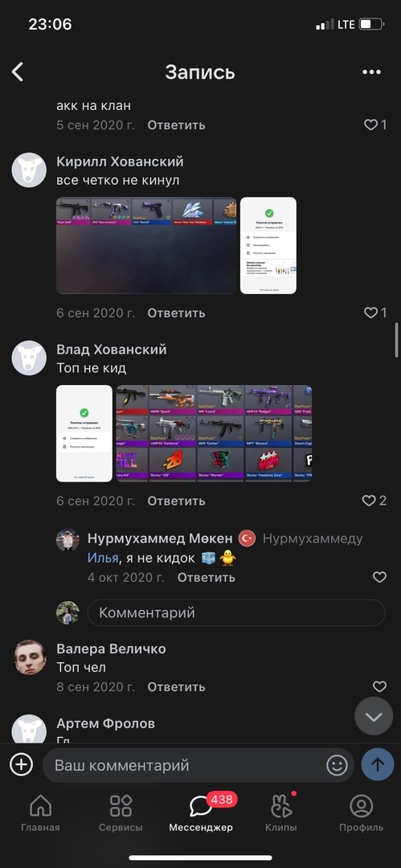The width and height of the screenshot is (401, 868).
Task: Open the Профиль tab
Action: [x=361, y=813]
